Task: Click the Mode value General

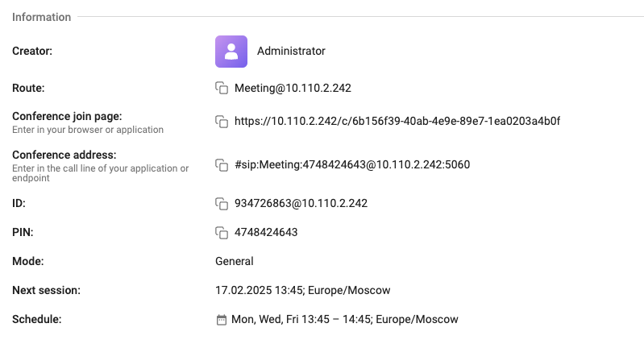Action: pyautogui.click(x=235, y=261)
